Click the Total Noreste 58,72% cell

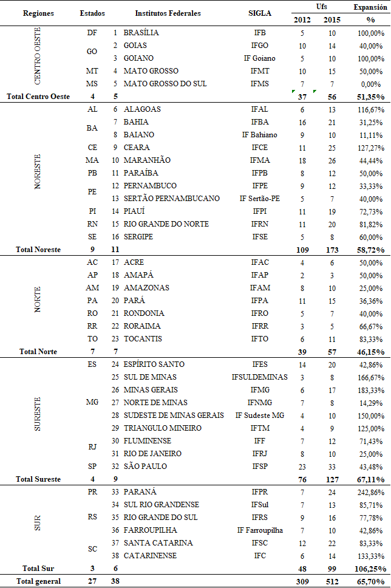[x=371, y=250]
